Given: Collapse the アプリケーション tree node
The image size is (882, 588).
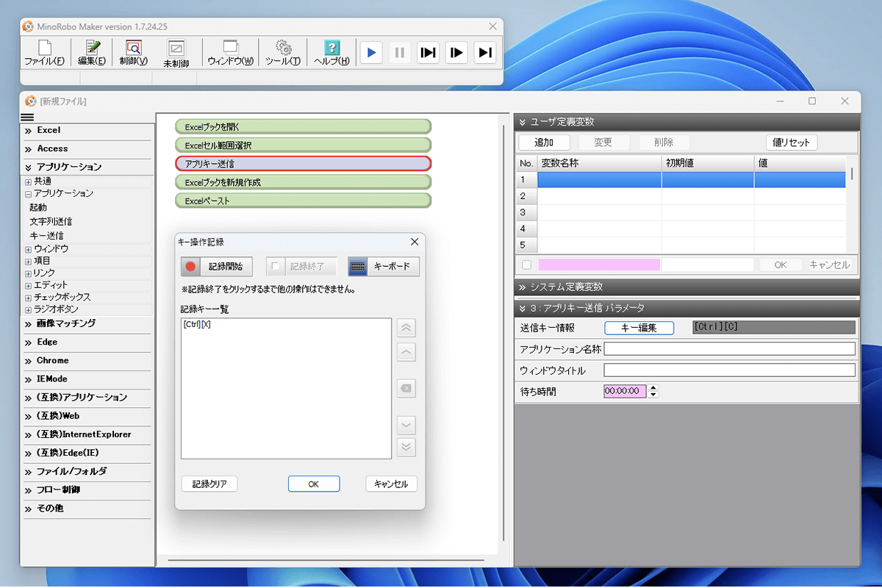Looking at the screenshot, I should [28, 194].
